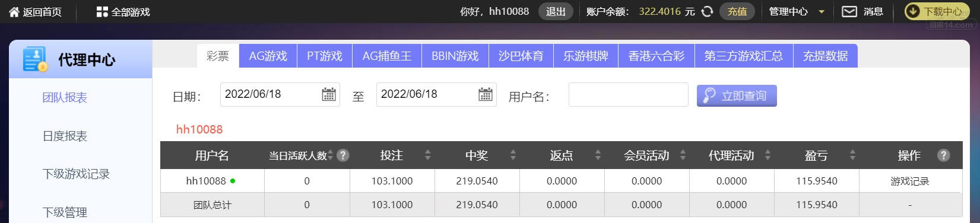Image resolution: width=980 pixels, height=223 pixels.
Task: Open the 游戏记录 link for hh10088
Action: 910,181
